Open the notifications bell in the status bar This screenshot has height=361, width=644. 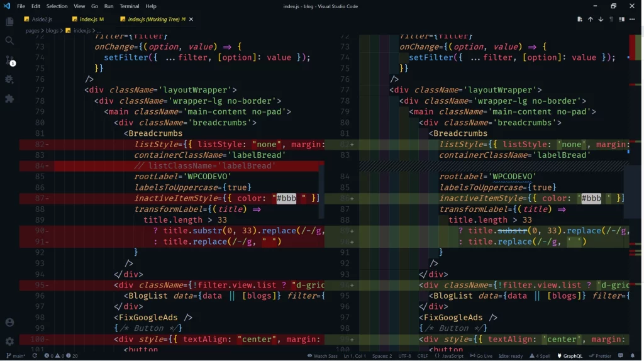(633, 356)
